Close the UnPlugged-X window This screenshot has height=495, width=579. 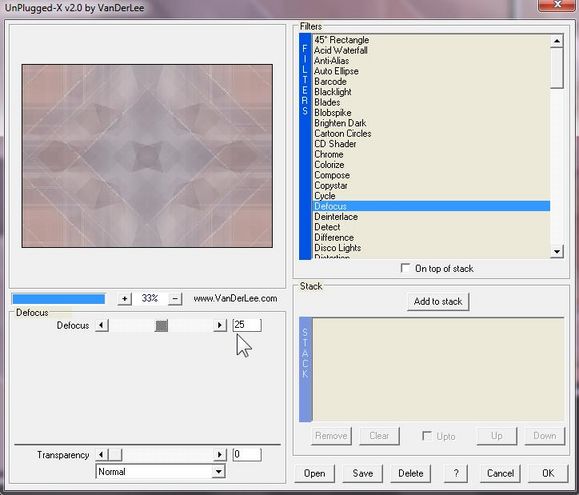coord(558,5)
